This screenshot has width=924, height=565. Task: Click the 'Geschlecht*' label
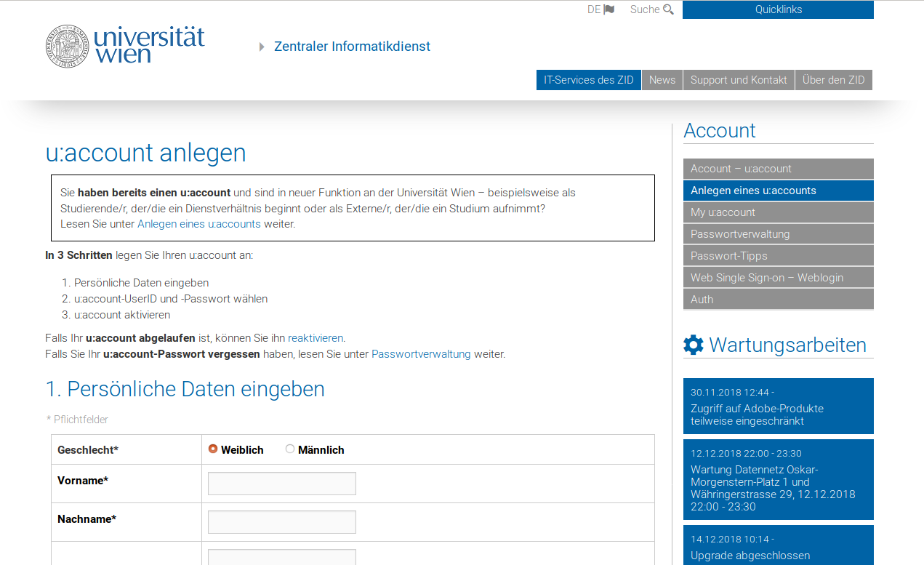88,450
